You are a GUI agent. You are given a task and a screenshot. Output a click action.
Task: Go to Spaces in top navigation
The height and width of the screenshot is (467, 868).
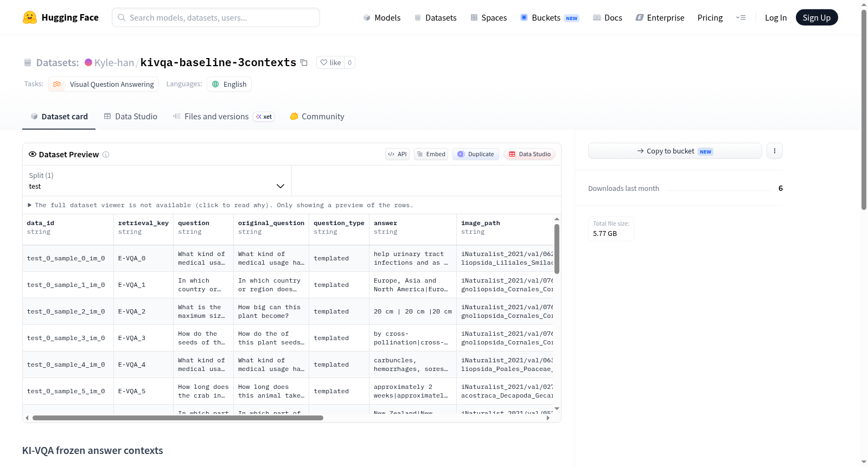click(x=489, y=17)
